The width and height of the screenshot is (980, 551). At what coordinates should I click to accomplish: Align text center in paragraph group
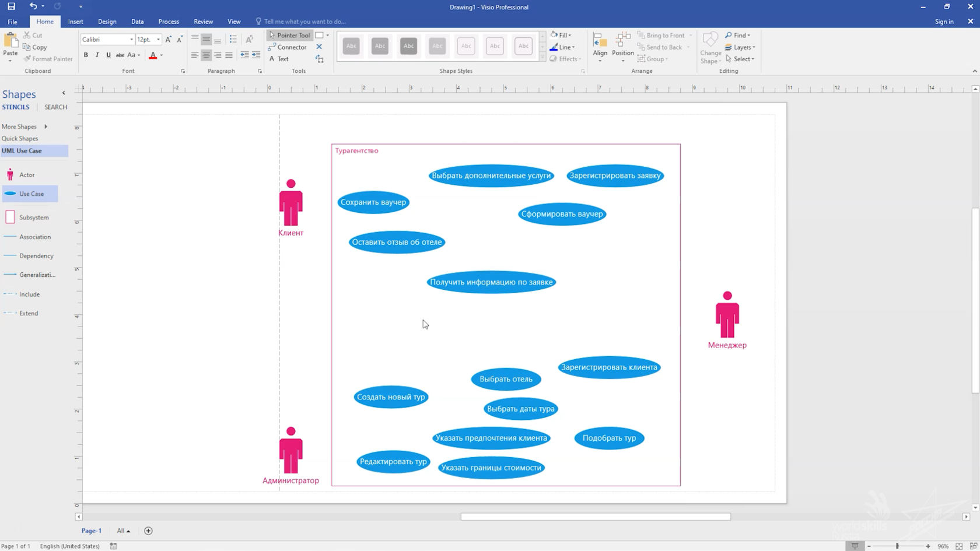(x=206, y=55)
